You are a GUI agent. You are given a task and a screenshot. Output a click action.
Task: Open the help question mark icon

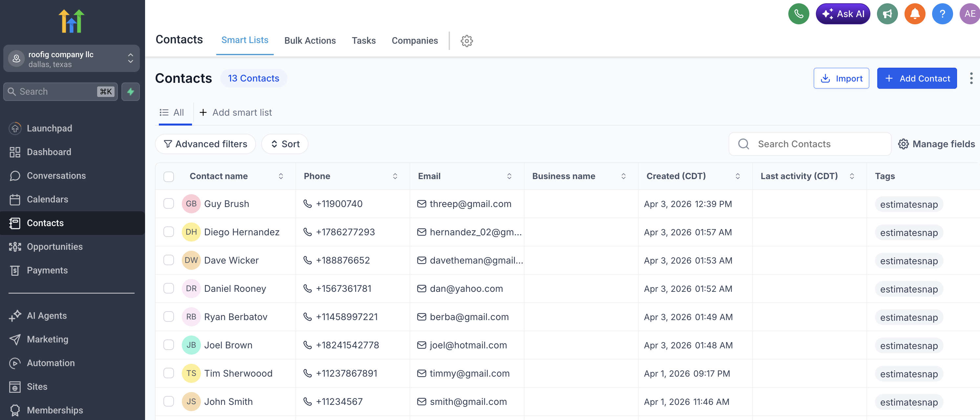943,14
